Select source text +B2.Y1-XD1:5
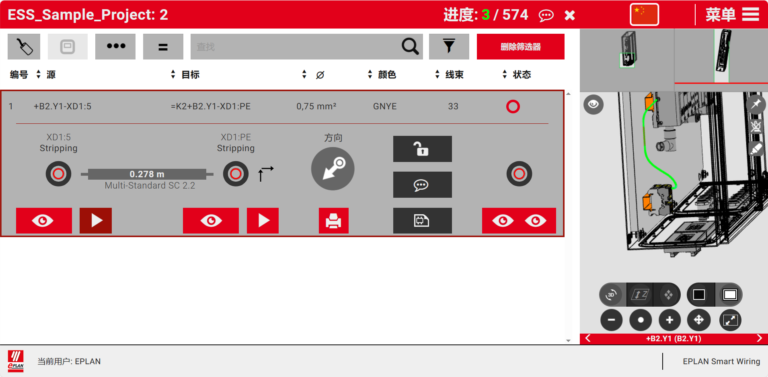The height and width of the screenshot is (377, 768). click(62, 106)
